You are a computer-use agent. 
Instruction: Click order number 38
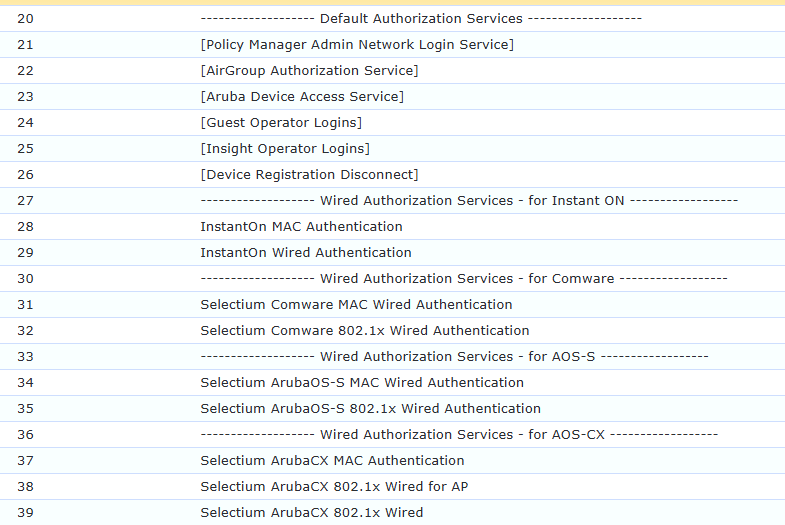tap(25, 487)
